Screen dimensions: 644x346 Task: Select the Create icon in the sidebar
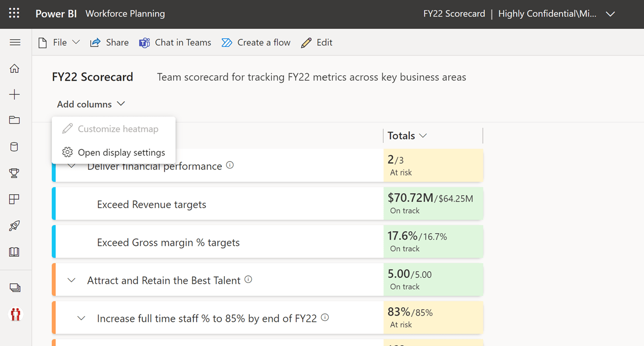14,94
